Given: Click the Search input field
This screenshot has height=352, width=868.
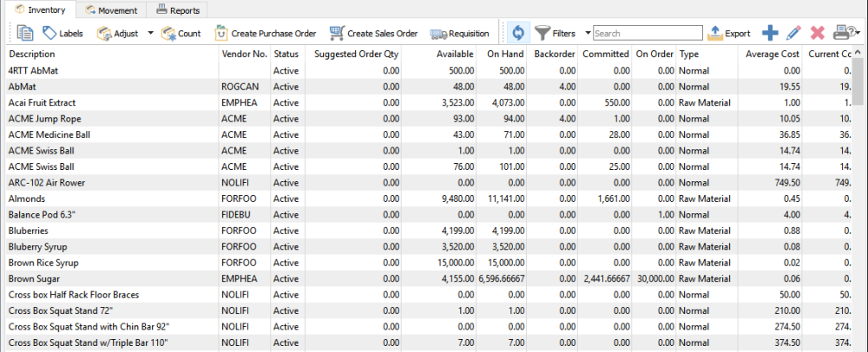Looking at the screenshot, I should click(x=648, y=33).
